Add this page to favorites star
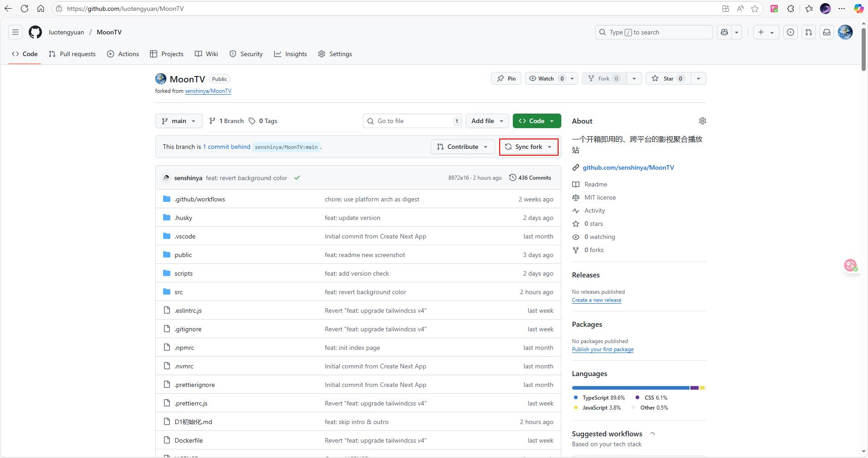The width and height of the screenshot is (868, 458). tap(755, 9)
